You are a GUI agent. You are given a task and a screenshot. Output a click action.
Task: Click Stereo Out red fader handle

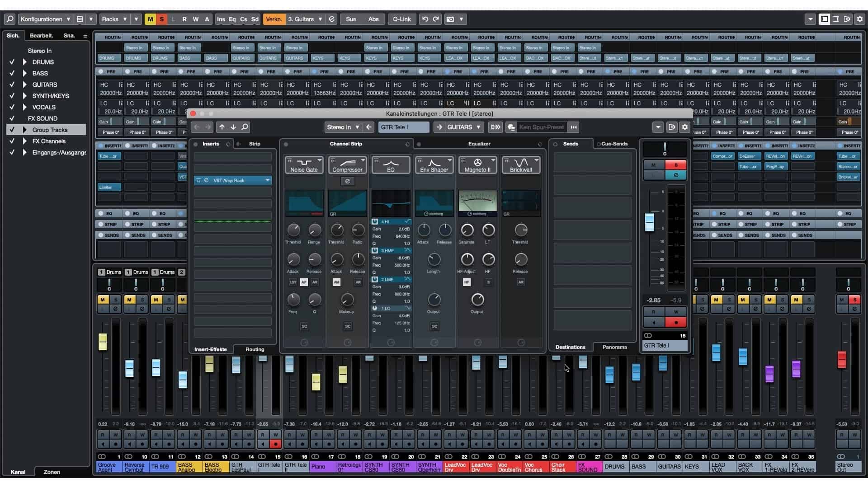(x=841, y=360)
